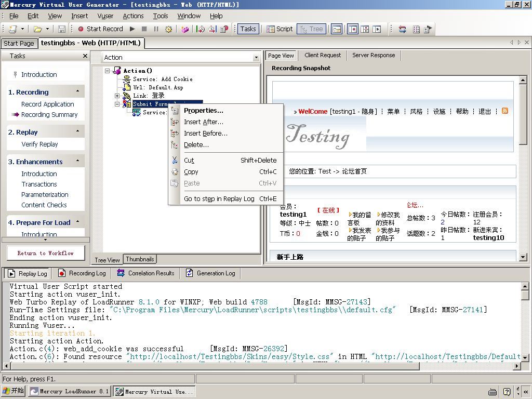Select Cut in the context menu
The width and height of the screenshot is (532, 399).
coord(225,161)
